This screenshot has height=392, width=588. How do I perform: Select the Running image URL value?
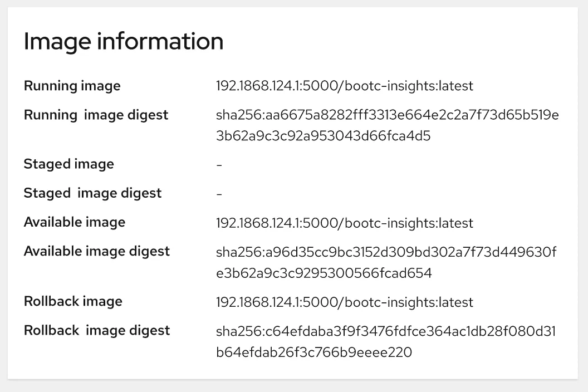coord(344,86)
